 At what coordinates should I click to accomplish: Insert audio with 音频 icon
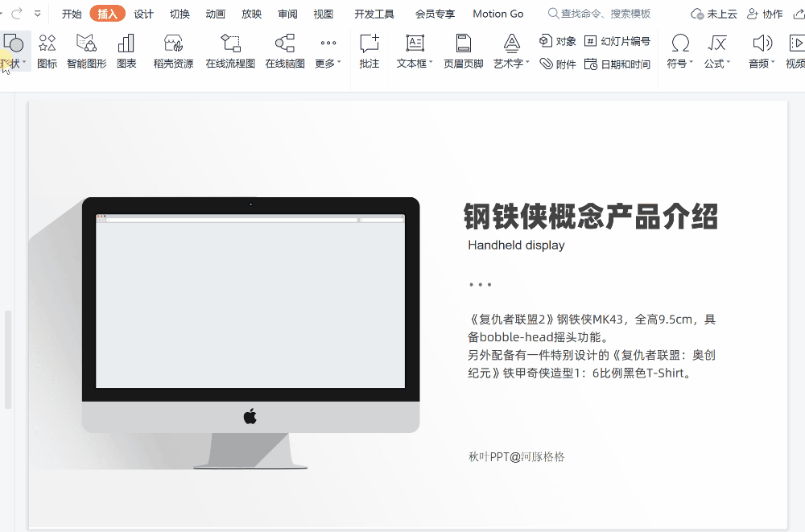click(x=762, y=43)
